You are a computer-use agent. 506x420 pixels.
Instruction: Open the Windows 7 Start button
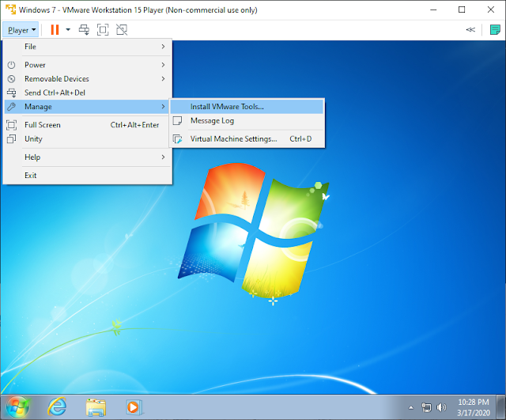[17, 407]
